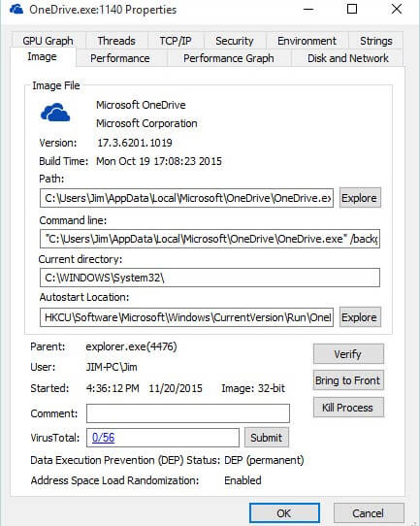The height and width of the screenshot is (526, 420).
Task: Submit the file to VirusTotal
Action: pos(267,438)
